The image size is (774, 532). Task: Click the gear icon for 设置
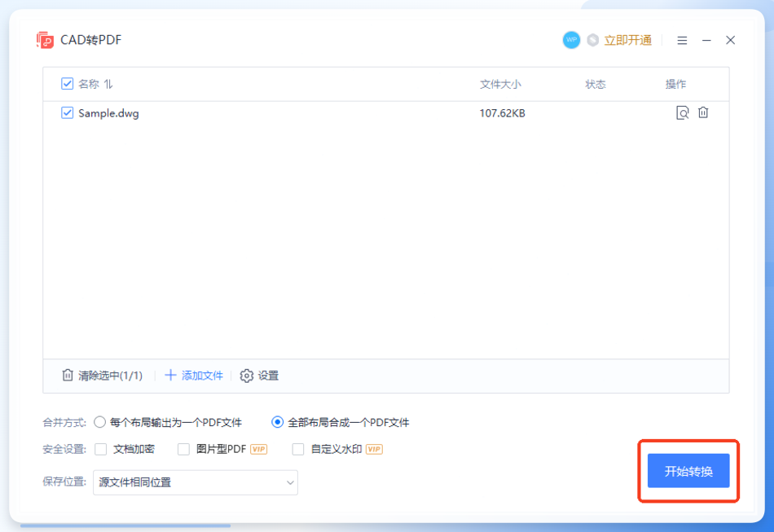[246, 376]
